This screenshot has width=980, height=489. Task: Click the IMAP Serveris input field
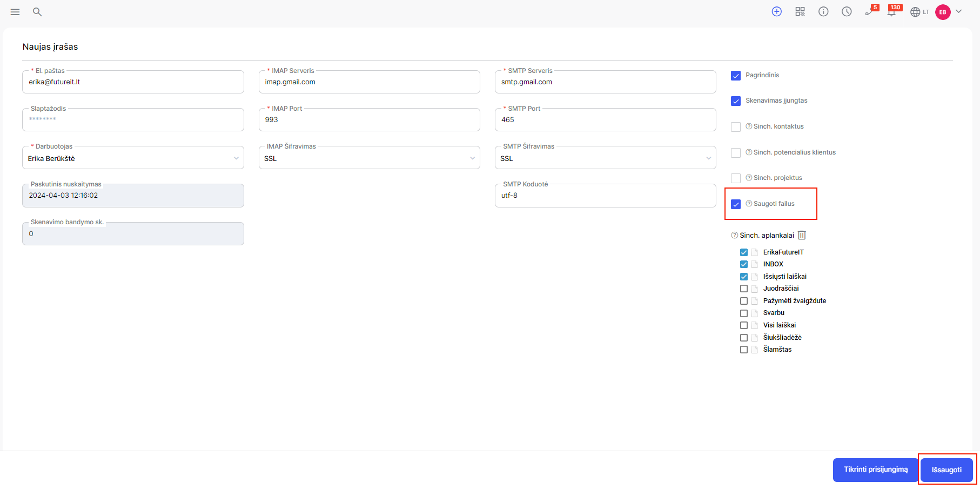(369, 82)
